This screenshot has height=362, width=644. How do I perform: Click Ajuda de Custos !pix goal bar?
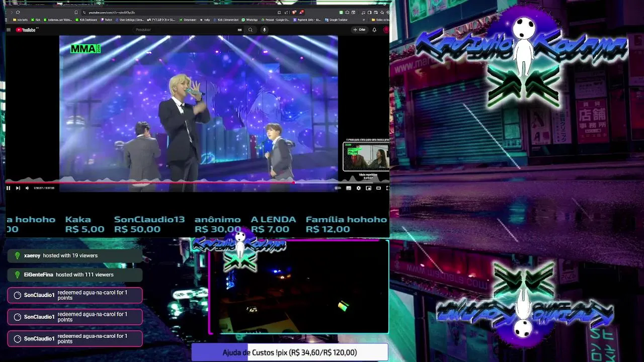290,352
